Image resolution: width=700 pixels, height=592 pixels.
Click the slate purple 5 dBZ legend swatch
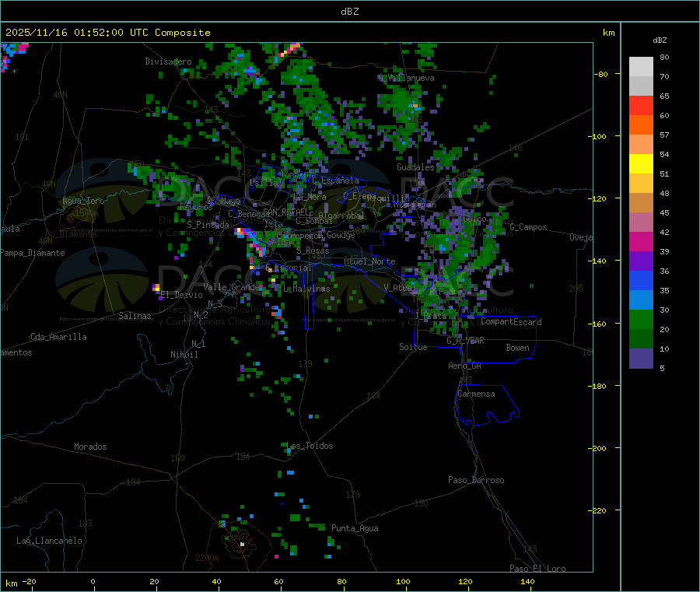(641, 359)
